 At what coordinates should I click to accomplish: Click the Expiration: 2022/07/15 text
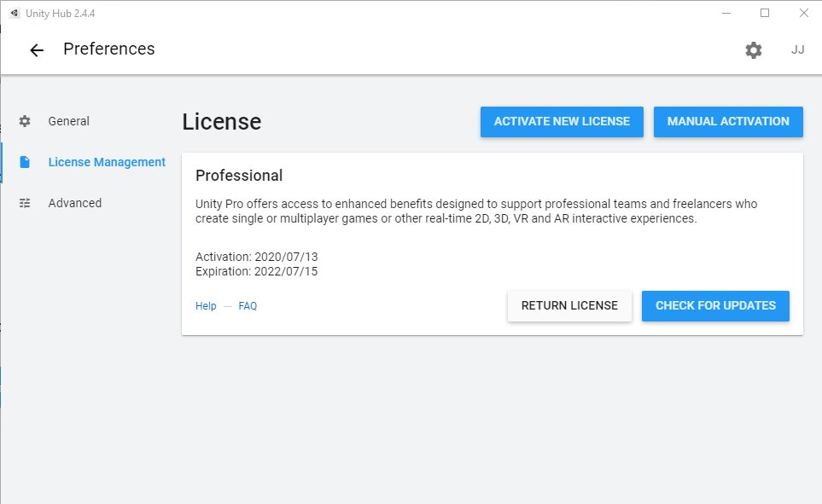tap(256, 271)
